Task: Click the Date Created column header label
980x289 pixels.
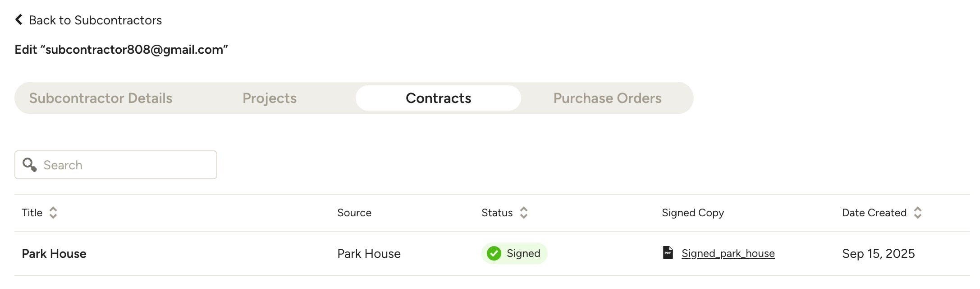Action: coord(874,213)
